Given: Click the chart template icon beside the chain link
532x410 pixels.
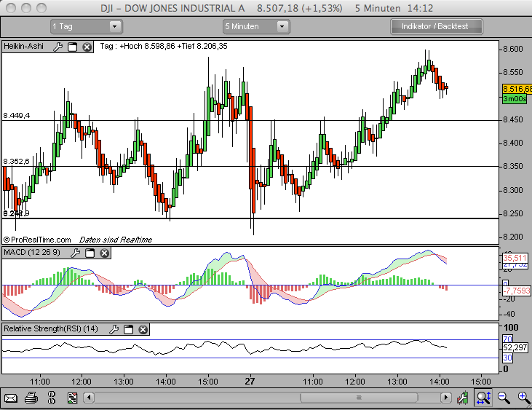Looking at the screenshot, I should coord(72,398).
